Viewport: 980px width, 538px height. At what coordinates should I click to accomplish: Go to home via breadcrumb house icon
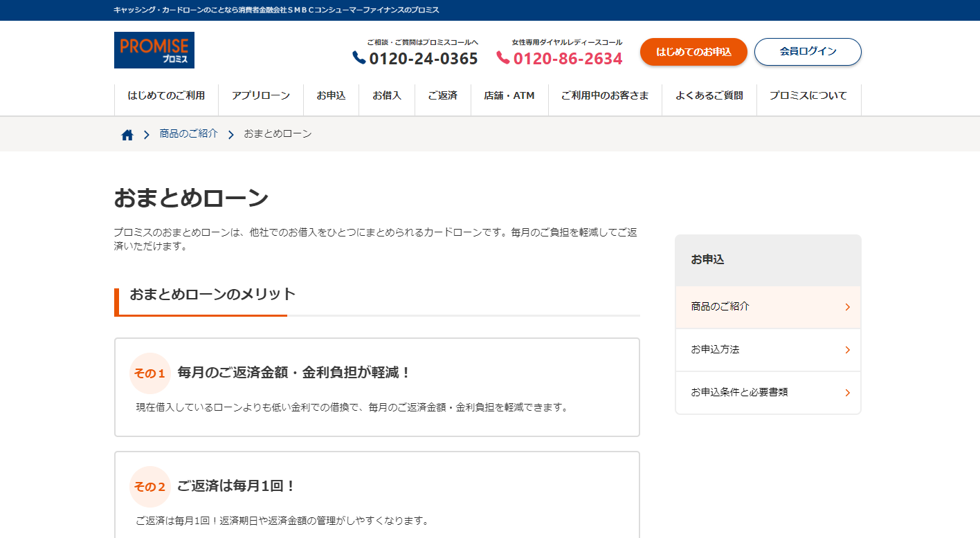point(127,135)
